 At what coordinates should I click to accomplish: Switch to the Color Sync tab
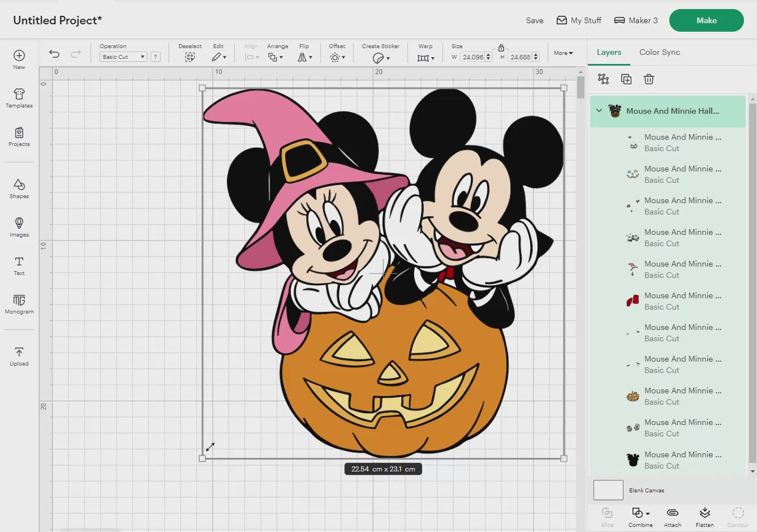(660, 52)
